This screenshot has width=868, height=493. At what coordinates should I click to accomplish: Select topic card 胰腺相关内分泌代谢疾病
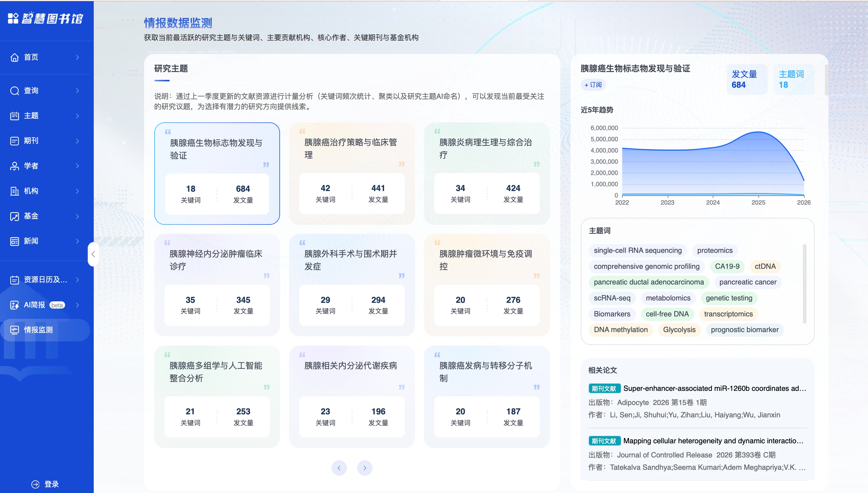pos(352,397)
